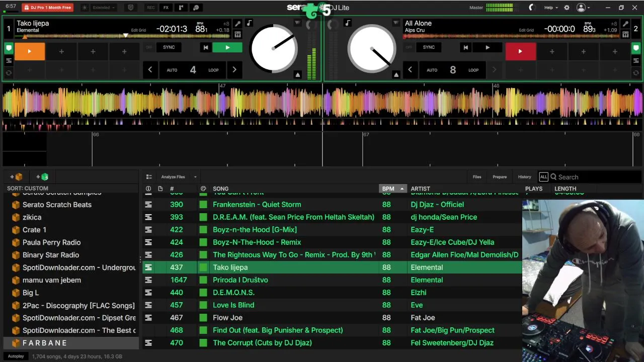Screen dimensions: 644x362
Task: Sort library by BPM column
Action: pyautogui.click(x=392, y=189)
